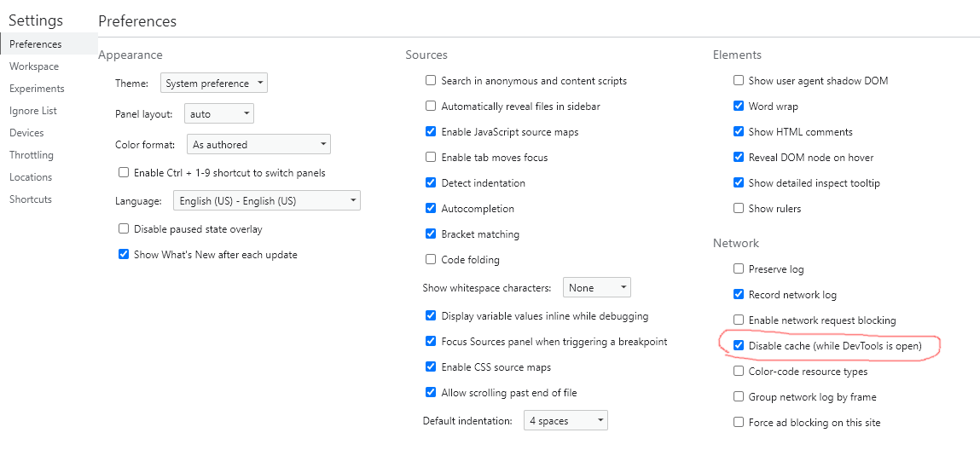Screen dimensions: 980x450
Task: Enable Color-code resource types
Action: point(738,371)
